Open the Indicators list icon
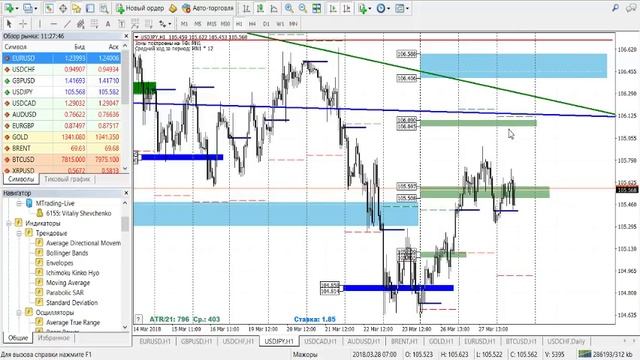 click(362, 8)
